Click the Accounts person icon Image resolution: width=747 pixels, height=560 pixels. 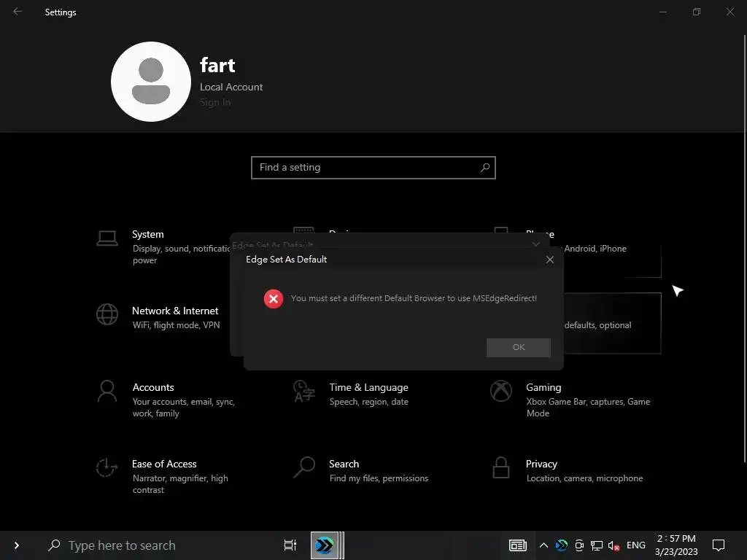107,391
